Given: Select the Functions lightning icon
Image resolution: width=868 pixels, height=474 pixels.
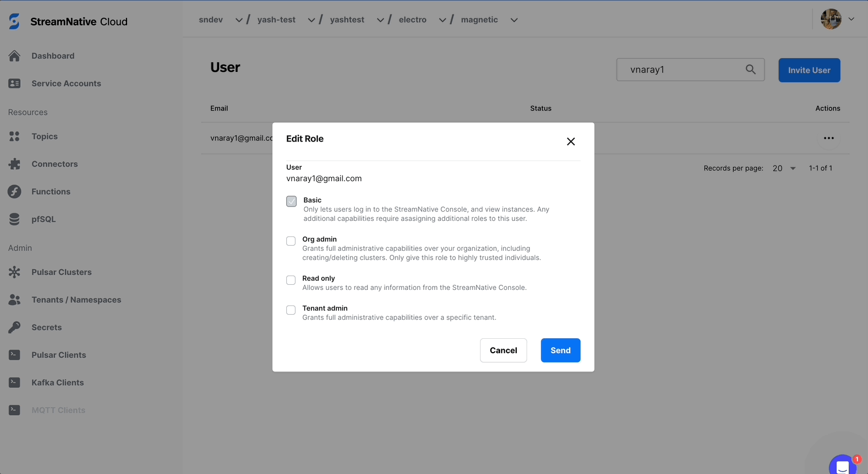Looking at the screenshot, I should pos(14,192).
